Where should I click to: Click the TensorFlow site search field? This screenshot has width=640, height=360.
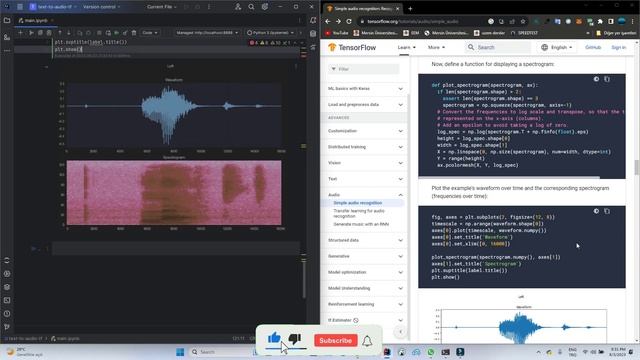498,47
